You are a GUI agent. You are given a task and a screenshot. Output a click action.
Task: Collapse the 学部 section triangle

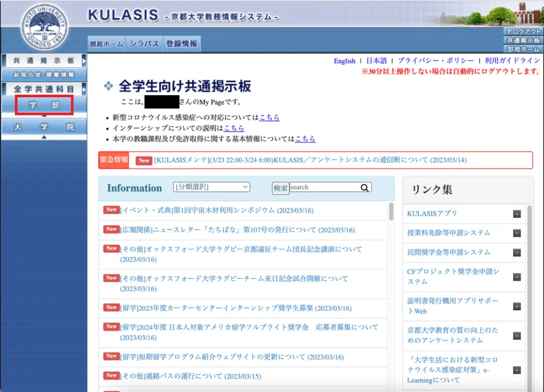(44, 115)
